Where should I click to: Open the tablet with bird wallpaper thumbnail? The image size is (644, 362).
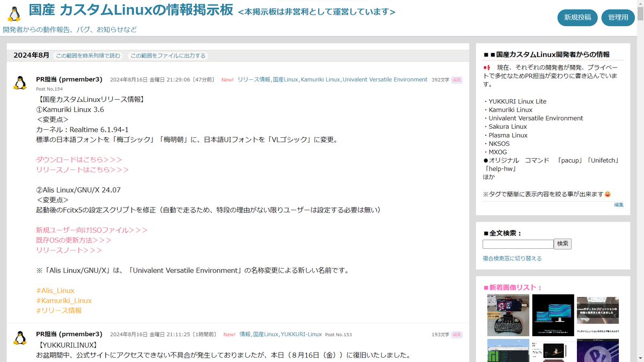pos(553,350)
